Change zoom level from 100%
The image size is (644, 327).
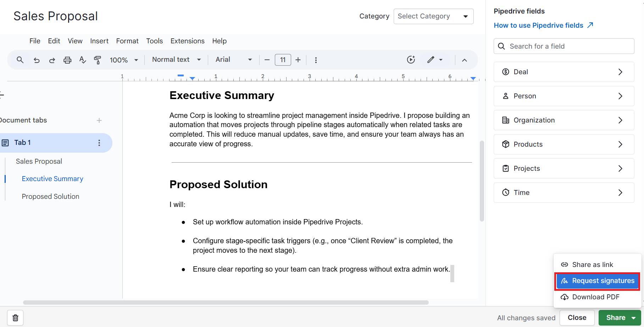click(x=123, y=60)
